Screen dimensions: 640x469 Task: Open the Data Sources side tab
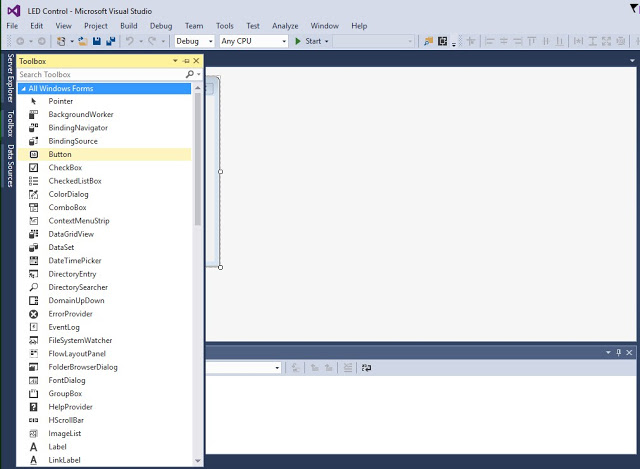pyautogui.click(x=10, y=166)
